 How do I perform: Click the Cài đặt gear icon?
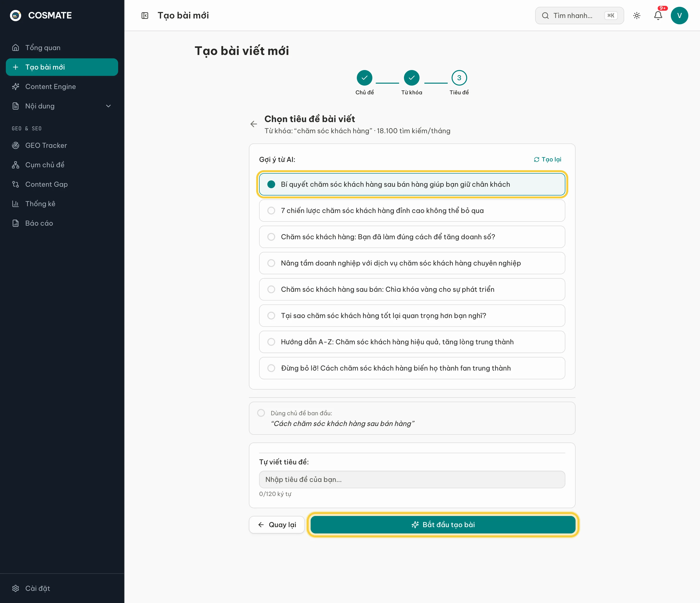[16, 588]
